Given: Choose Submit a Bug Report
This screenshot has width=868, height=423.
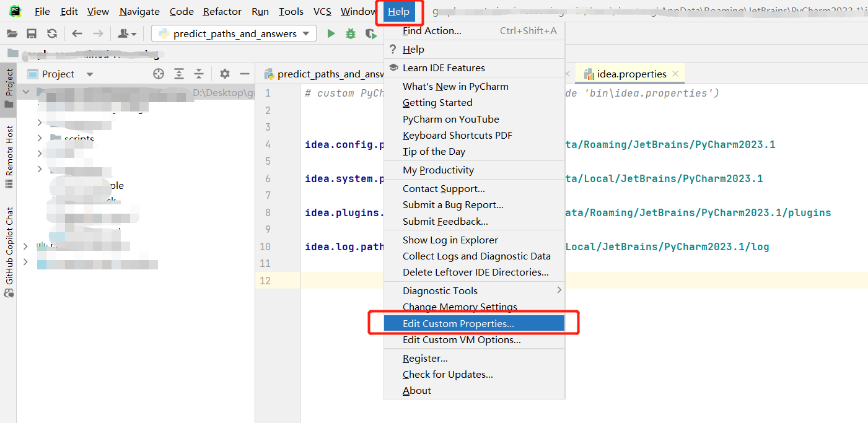Looking at the screenshot, I should 474,204.
